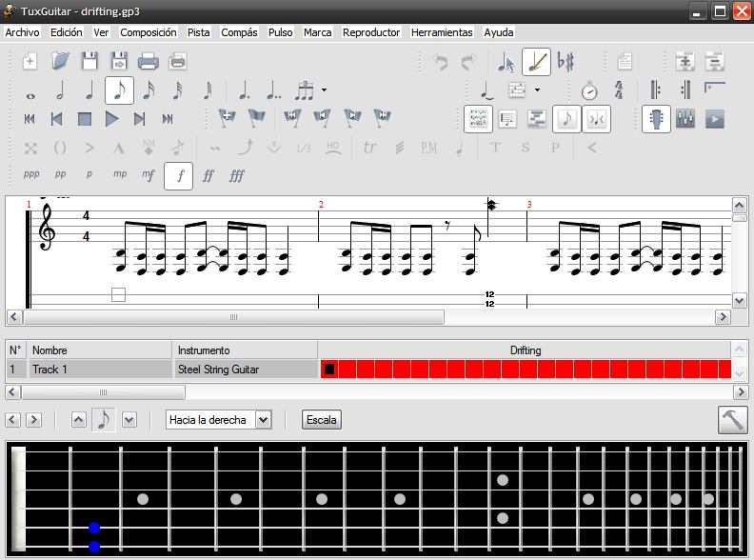Toggle double dotted note
Image resolution: width=754 pixels, height=560 pixels.
tap(273, 90)
